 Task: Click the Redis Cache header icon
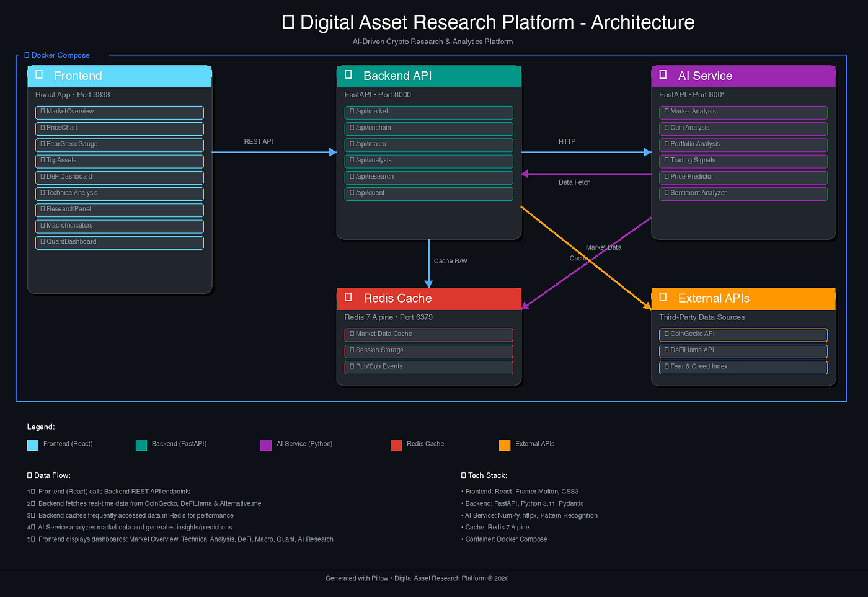pyautogui.click(x=348, y=298)
